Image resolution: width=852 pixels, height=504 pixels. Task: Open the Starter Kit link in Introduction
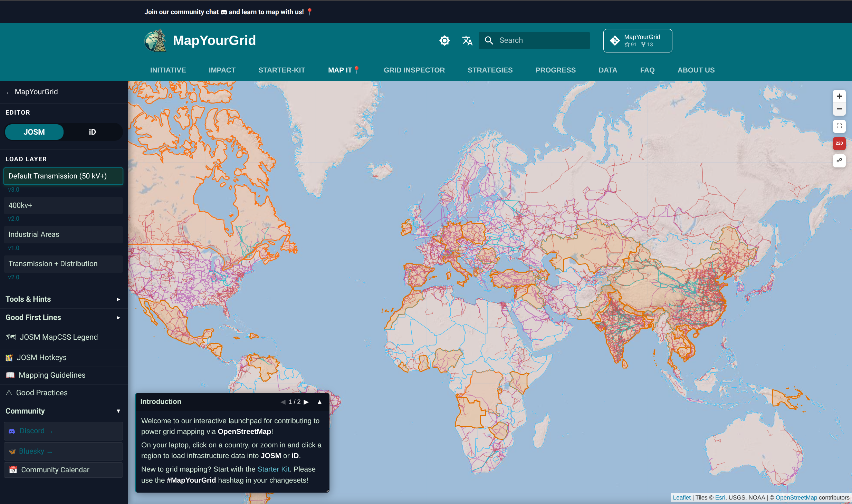pyautogui.click(x=274, y=469)
